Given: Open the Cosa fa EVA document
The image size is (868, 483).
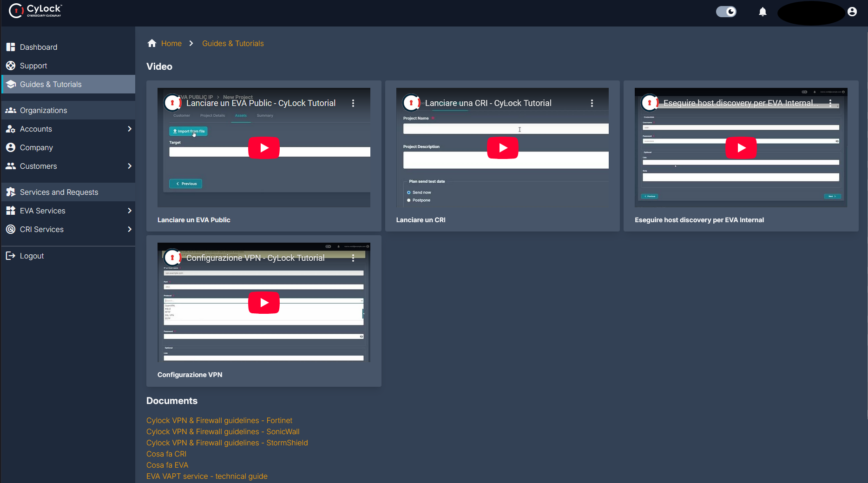Looking at the screenshot, I should (x=167, y=465).
